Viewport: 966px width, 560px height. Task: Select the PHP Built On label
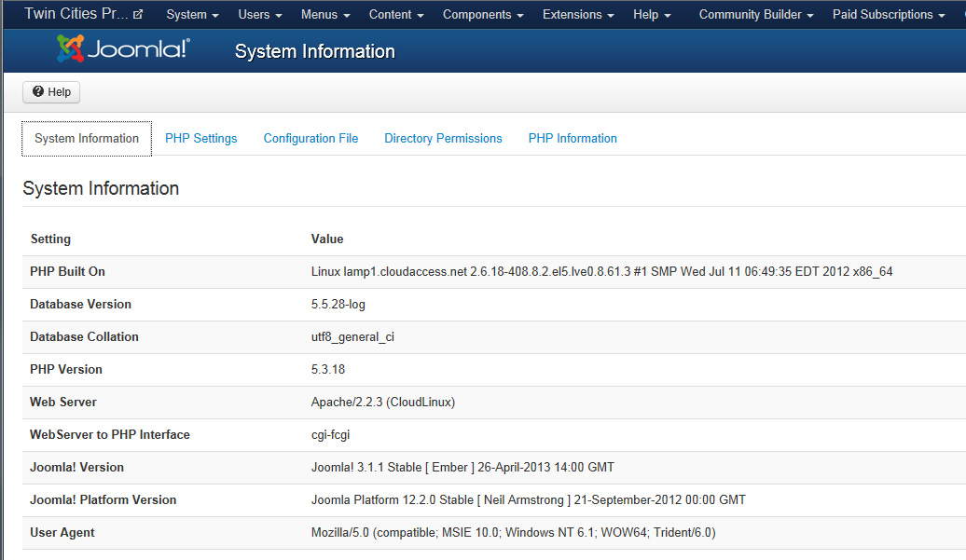(67, 271)
